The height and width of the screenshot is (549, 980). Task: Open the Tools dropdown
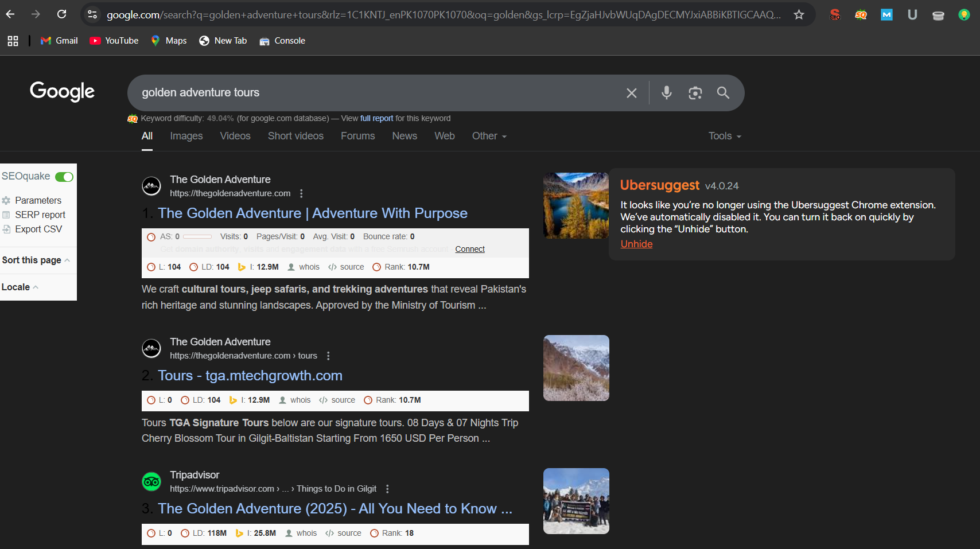point(725,136)
